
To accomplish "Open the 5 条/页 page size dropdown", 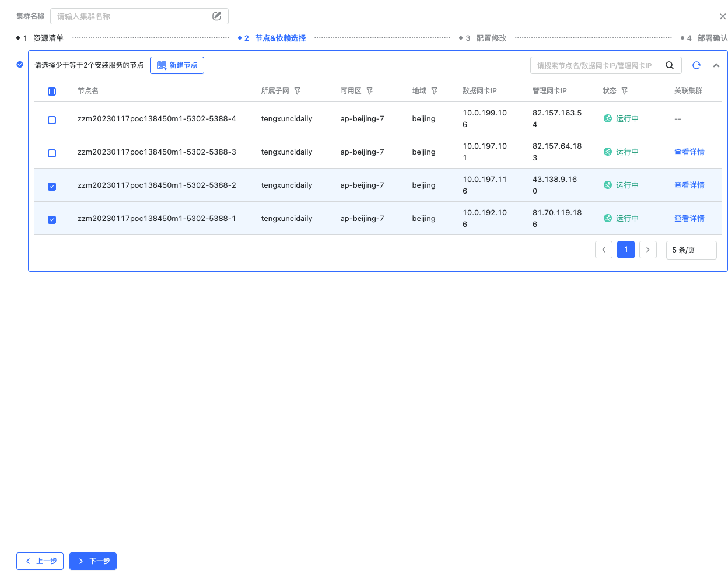I will [691, 250].
